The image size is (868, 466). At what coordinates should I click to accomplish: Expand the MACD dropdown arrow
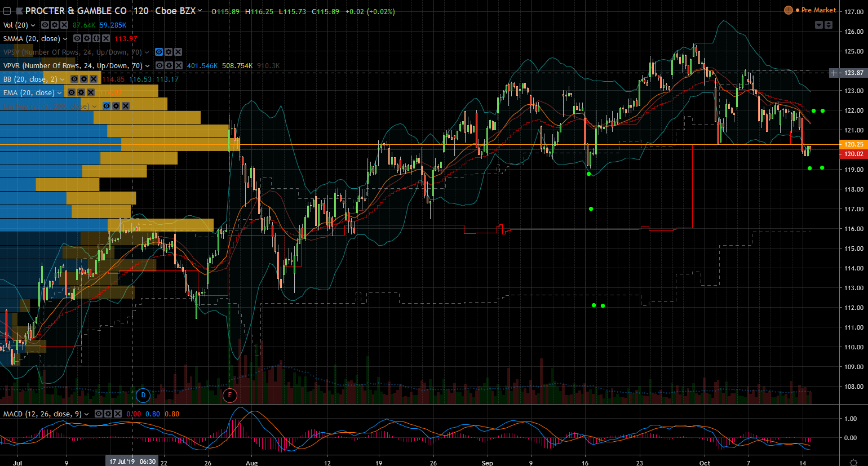(87, 414)
